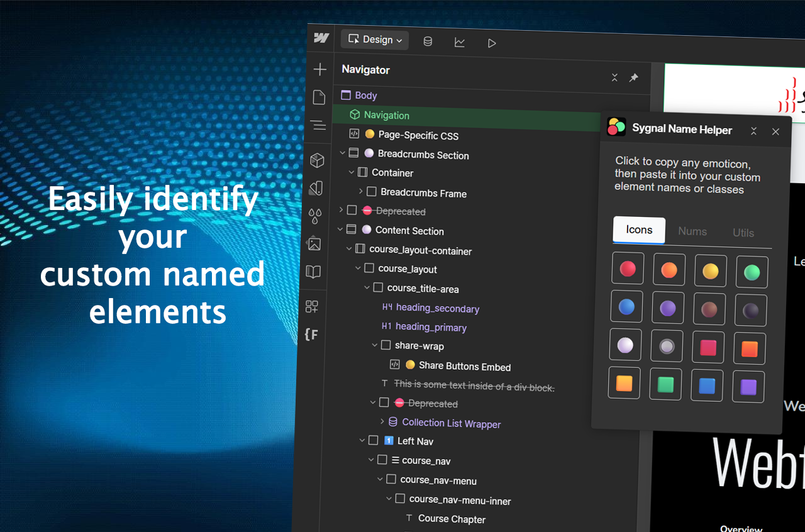Collapse the course_layout-container row
The height and width of the screenshot is (532, 805).
point(349,248)
